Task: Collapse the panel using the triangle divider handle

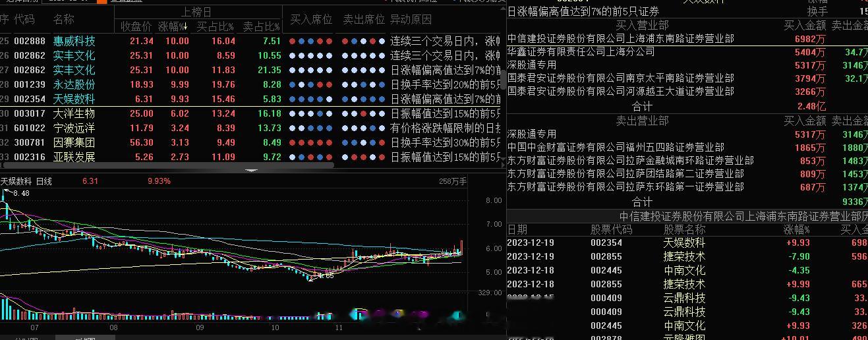Action: [252, 170]
